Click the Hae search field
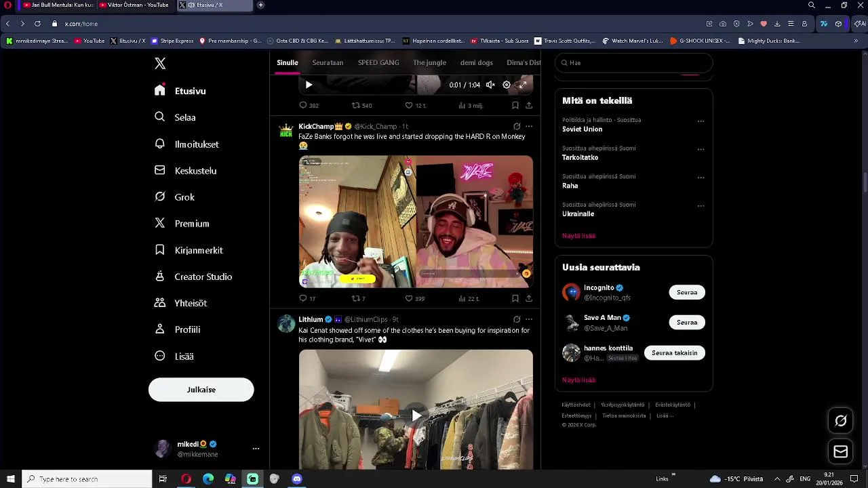The image size is (868, 488). (x=634, y=62)
